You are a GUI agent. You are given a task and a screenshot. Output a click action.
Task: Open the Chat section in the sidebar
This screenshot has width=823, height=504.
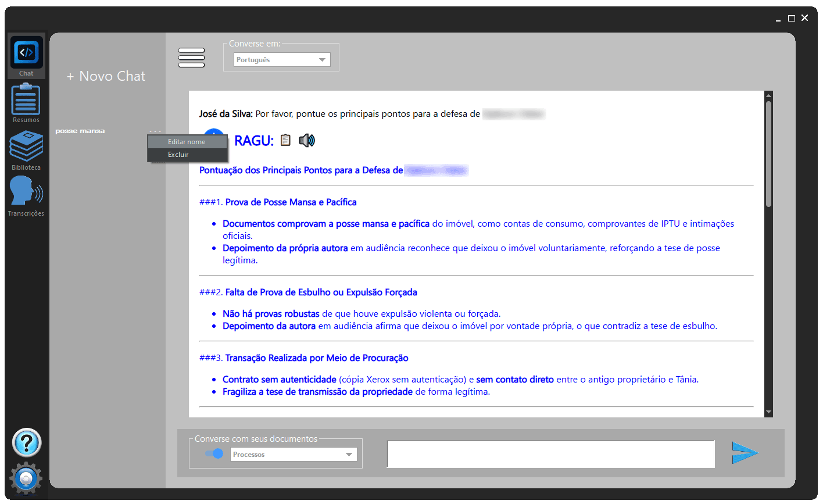coord(26,55)
